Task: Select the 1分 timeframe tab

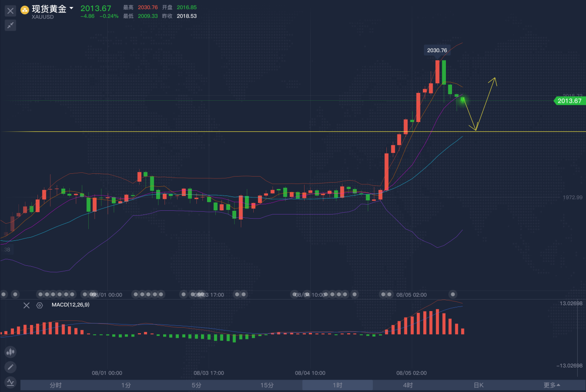Action: (126, 385)
